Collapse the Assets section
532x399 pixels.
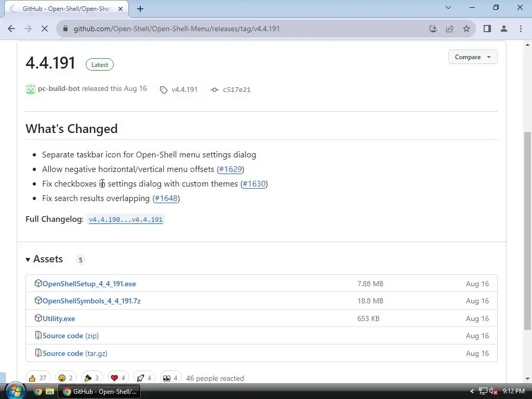tap(44, 259)
